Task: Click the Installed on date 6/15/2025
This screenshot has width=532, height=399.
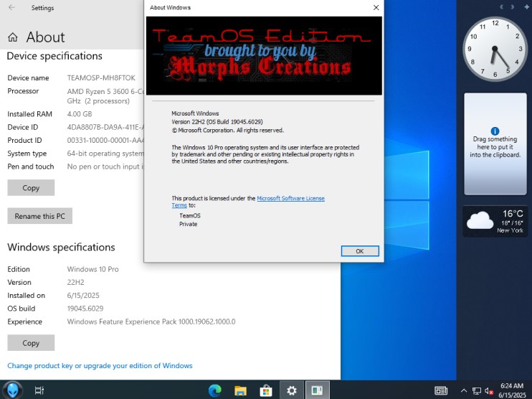Action: pos(83,296)
